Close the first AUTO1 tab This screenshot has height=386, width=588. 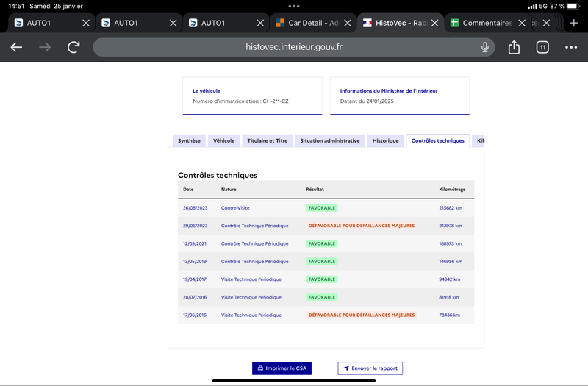click(86, 23)
